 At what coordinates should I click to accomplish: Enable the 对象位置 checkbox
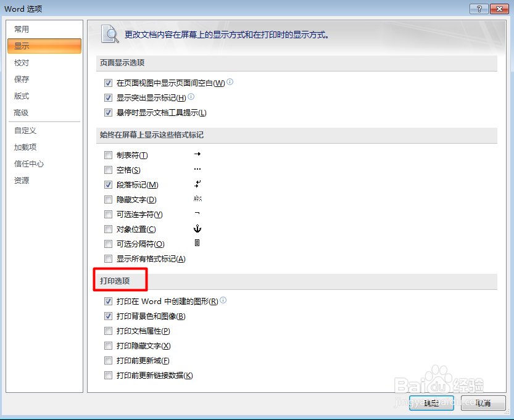tap(108, 229)
